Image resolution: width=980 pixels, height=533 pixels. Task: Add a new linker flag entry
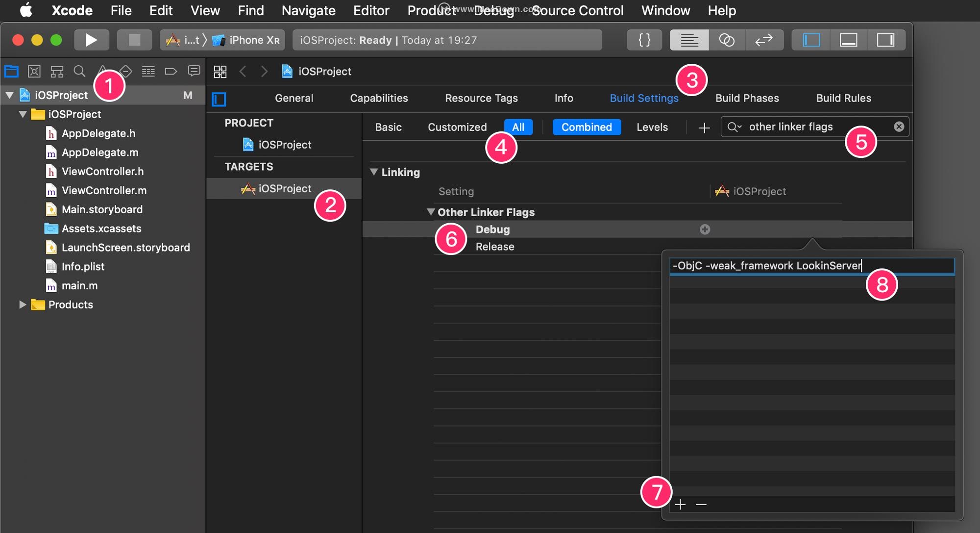click(680, 504)
